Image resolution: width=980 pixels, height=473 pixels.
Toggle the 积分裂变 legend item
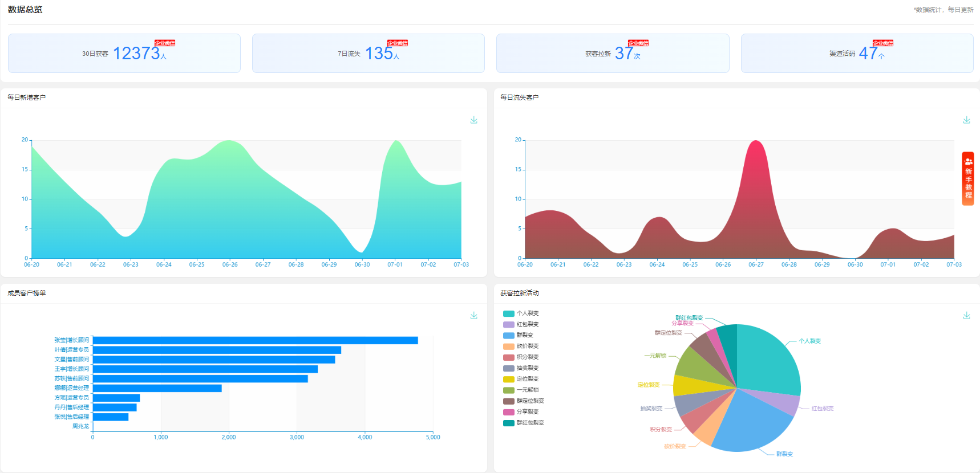(x=521, y=357)
